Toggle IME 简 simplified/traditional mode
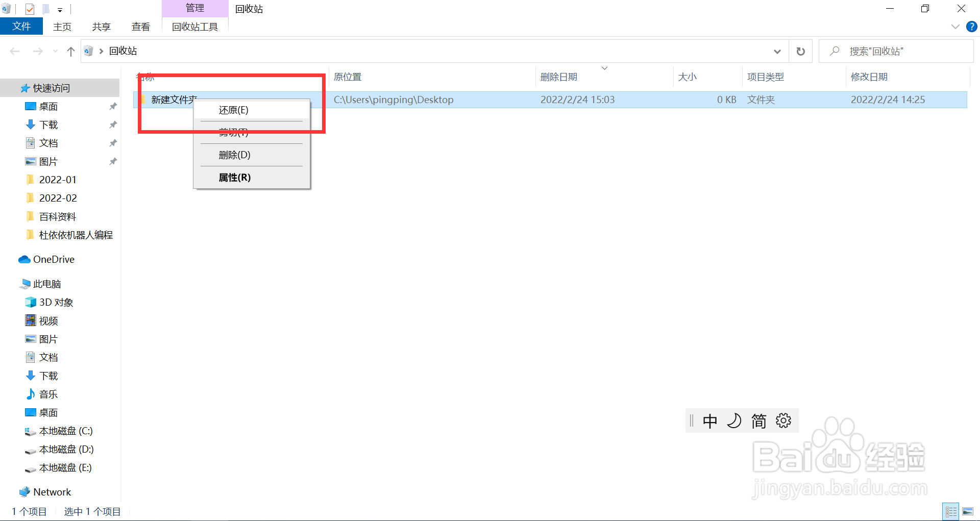Image resolution: width=980 pixels, height=521 pixels. 758,421
